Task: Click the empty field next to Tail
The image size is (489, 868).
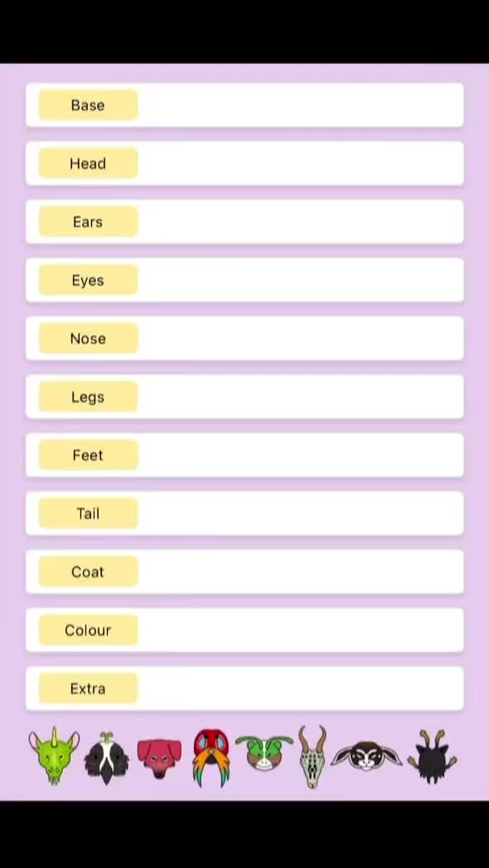Action: pos(300,514)
